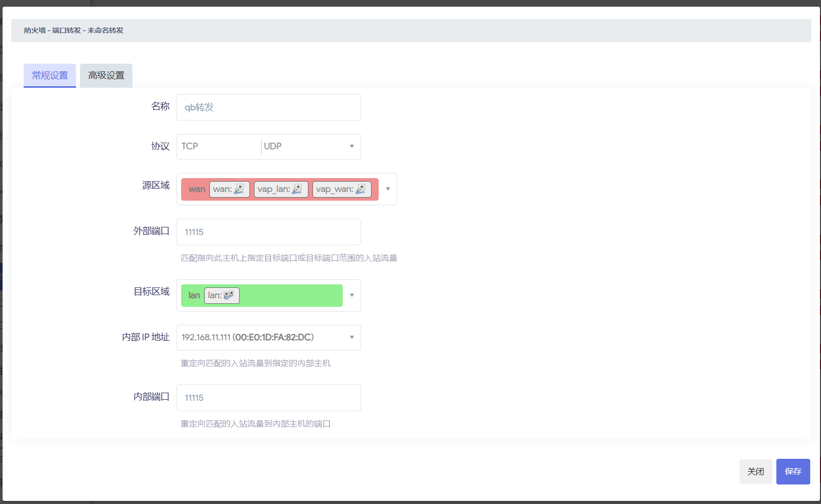Select the TCP protocol entry
Screen dimensions: 821x504
[190, 147]
